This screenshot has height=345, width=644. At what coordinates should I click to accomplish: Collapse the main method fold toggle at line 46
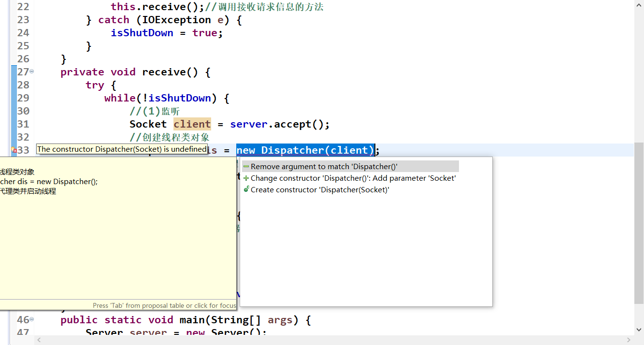[32, 319]
